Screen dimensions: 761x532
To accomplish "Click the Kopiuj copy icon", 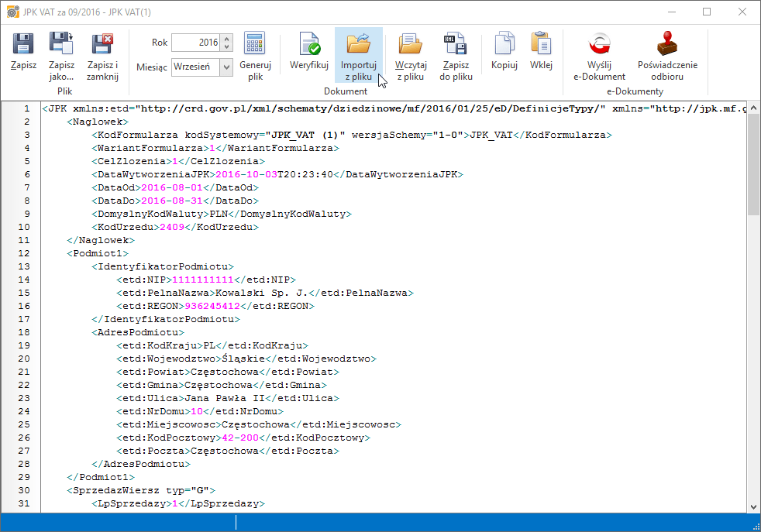I will [x=504, y=45].
